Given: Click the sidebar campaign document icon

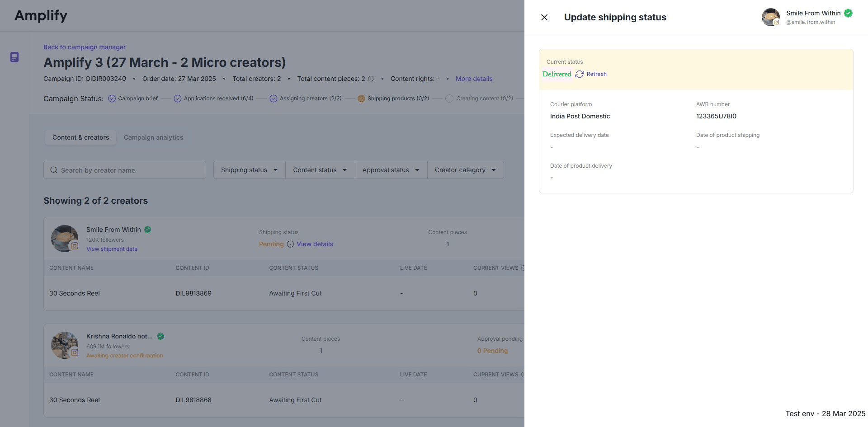Looking at the screenshot, I should [14, 57].
